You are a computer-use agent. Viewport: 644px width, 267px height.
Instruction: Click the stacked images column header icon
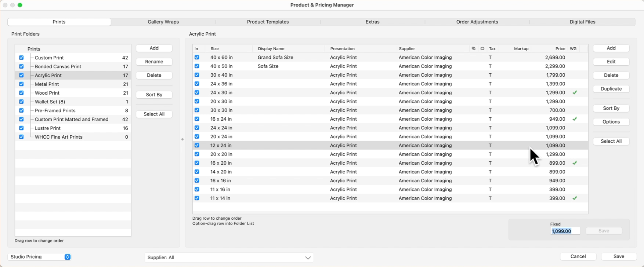[473, 48]
